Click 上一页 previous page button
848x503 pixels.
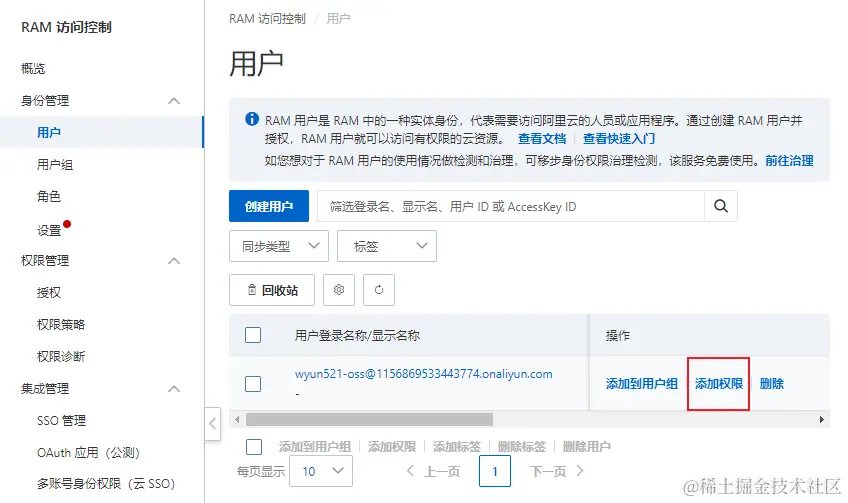coord(434,471)
